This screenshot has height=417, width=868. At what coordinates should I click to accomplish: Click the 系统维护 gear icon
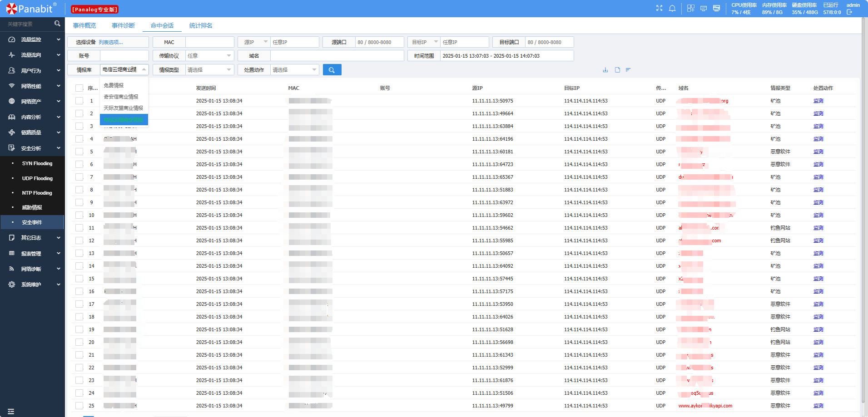click(x=12, y=285)
